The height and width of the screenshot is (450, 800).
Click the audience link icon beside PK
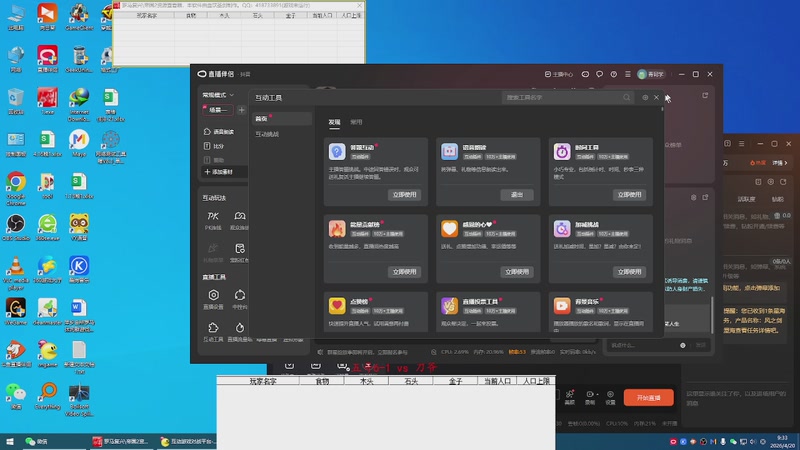point(239,216)
